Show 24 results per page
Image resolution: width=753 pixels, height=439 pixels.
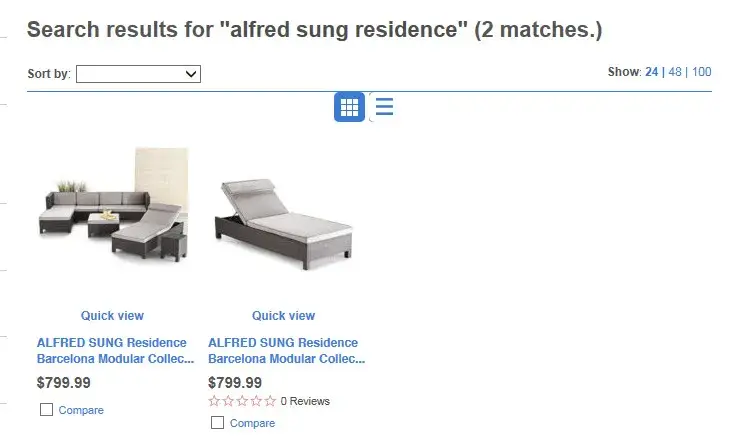coord(652,72)
